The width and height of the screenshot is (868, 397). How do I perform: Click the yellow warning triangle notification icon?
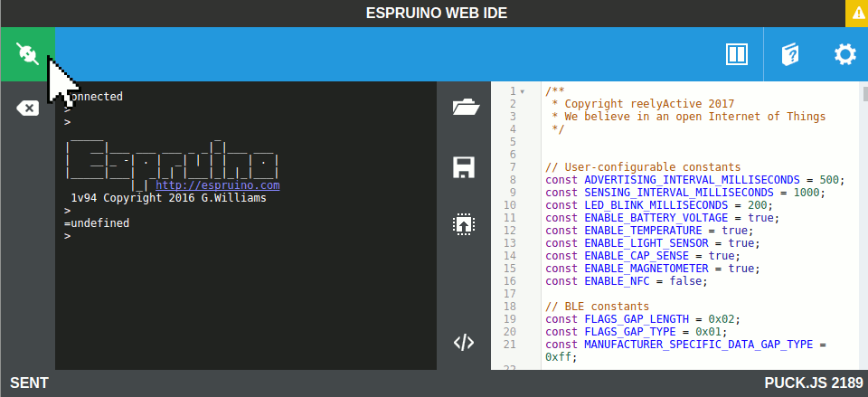[856, 14]
